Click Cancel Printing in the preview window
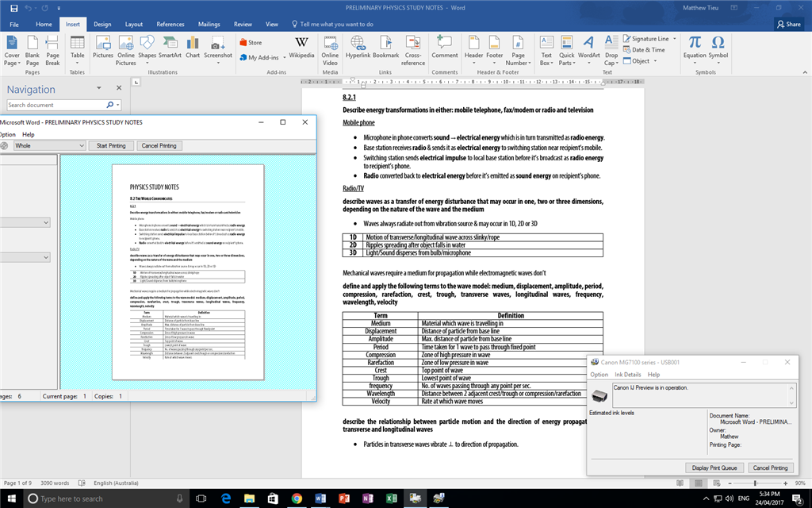 tap(159, 146)
